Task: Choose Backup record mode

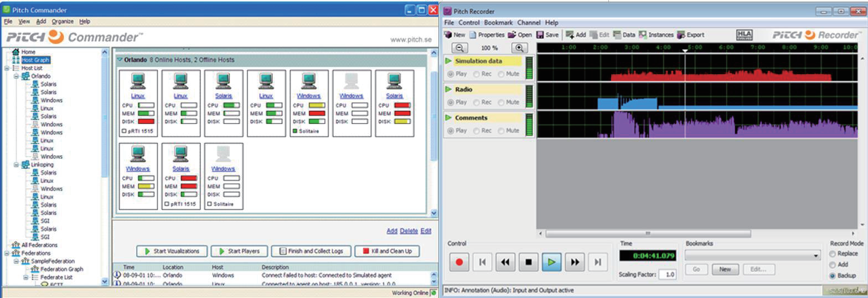Action: pos(832,275)
